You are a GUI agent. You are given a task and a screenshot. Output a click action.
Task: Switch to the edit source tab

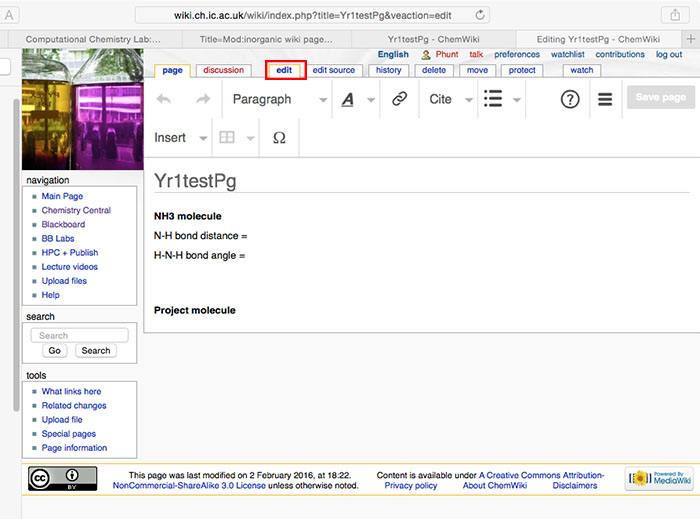pyautogui.click(x=333, y=70)
